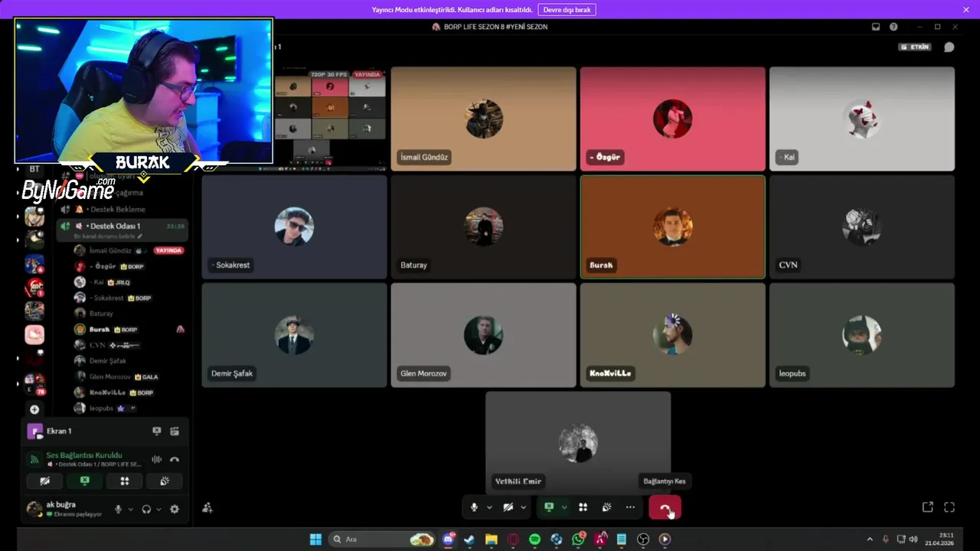Open input device arrow beside sidebar mic
Screen dimensions: 980x551
130,509
